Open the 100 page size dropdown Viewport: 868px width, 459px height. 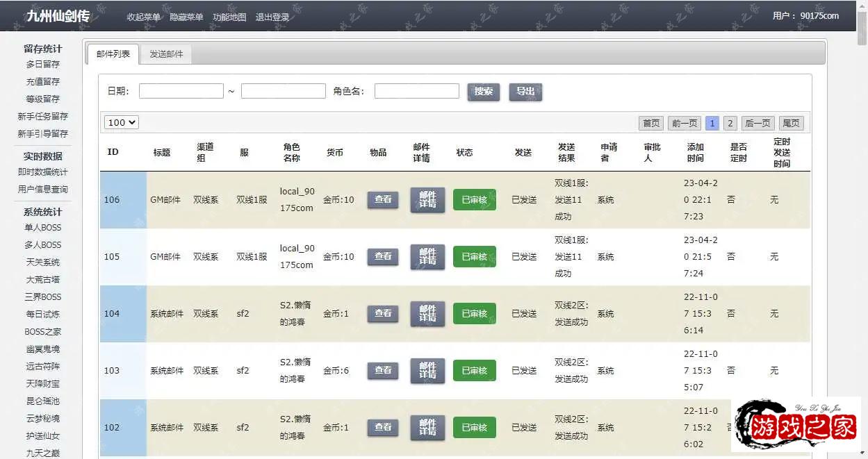pos(122,122)
